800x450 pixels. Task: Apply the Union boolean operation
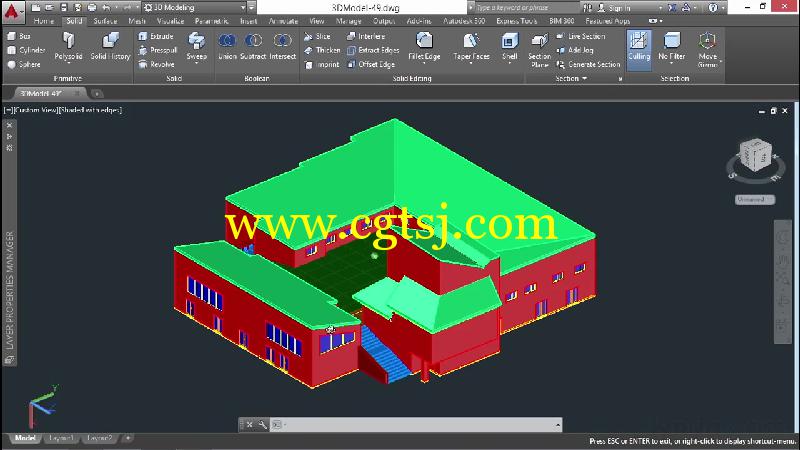pos(227,46)
